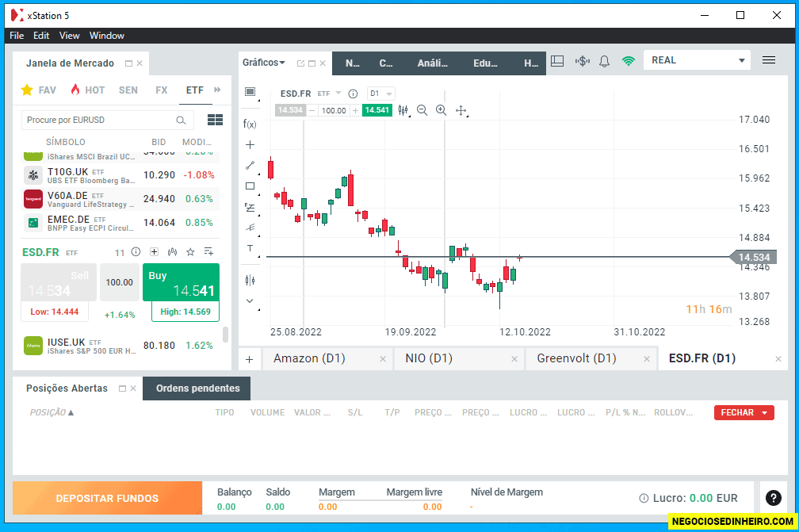Select the FX category tab
The height and width of the screenshot is (532, 799).
pyautogui.click(x=162, y=90)
